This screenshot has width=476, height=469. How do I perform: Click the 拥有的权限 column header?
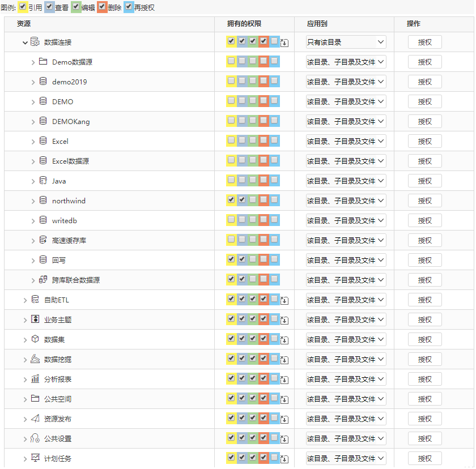pyautogui.click(x=244, y=24)
